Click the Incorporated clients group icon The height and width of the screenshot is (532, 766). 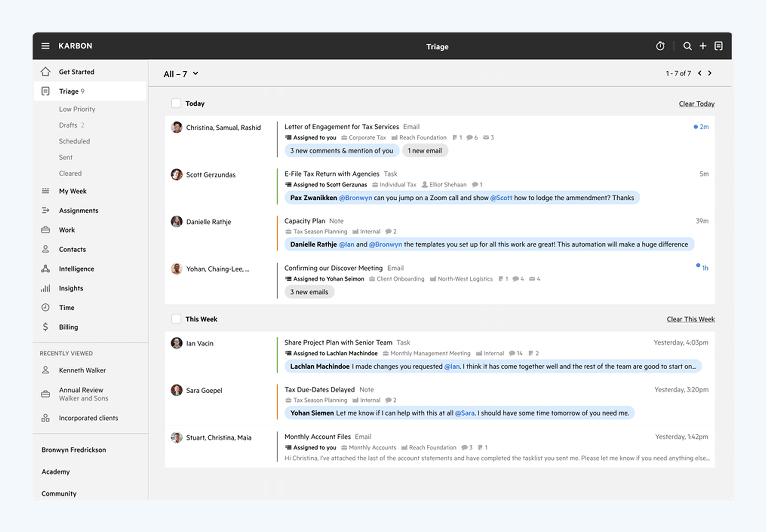pos(45,418)
